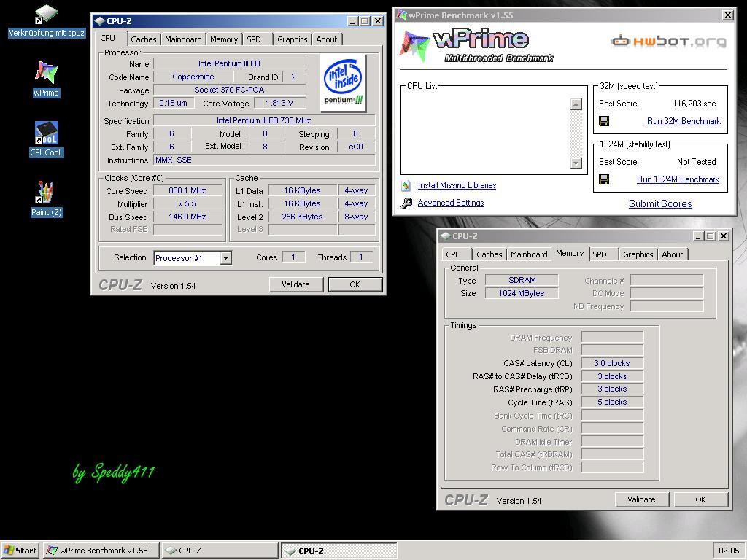Click the taskbar clock showing 02:05
This screenshot has height=560, width=747.
[729, 551]
